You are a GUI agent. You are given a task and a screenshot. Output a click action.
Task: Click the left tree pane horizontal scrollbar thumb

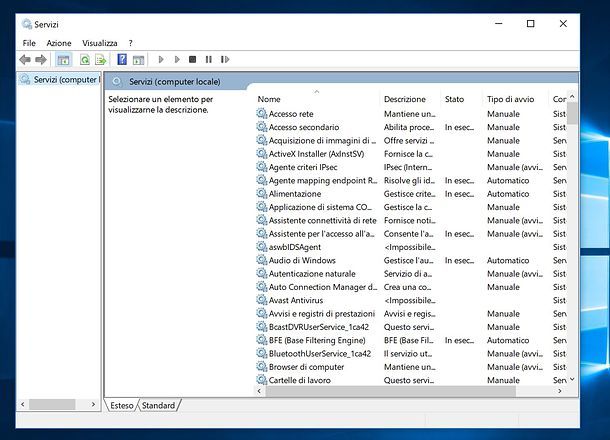point(52,404)
